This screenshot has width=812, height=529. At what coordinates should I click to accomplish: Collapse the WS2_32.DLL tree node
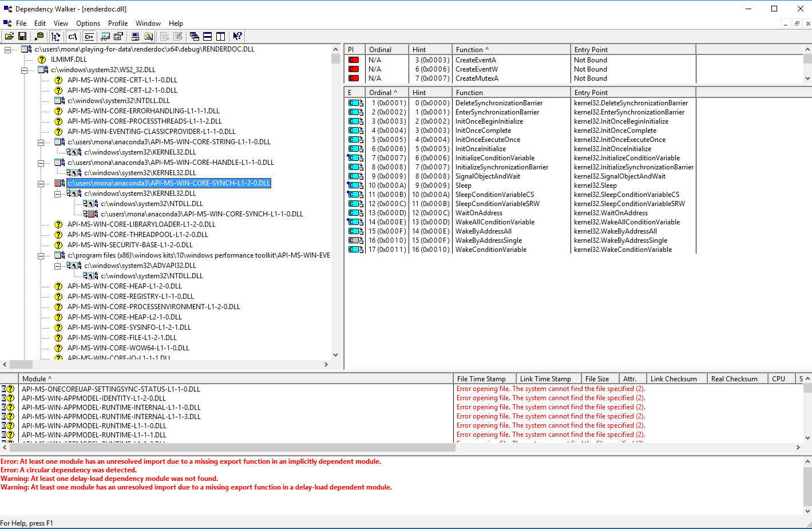(x=25, y=70)
